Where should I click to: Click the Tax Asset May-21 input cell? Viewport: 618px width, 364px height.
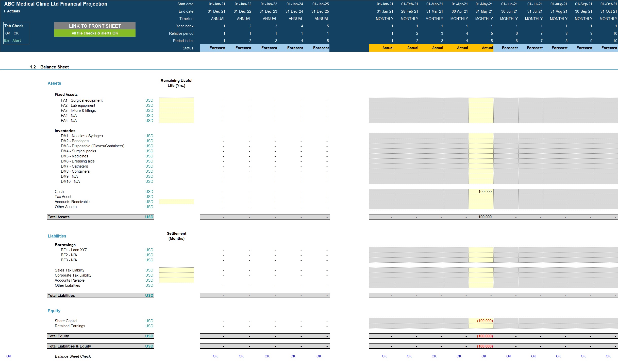[481, 197]
